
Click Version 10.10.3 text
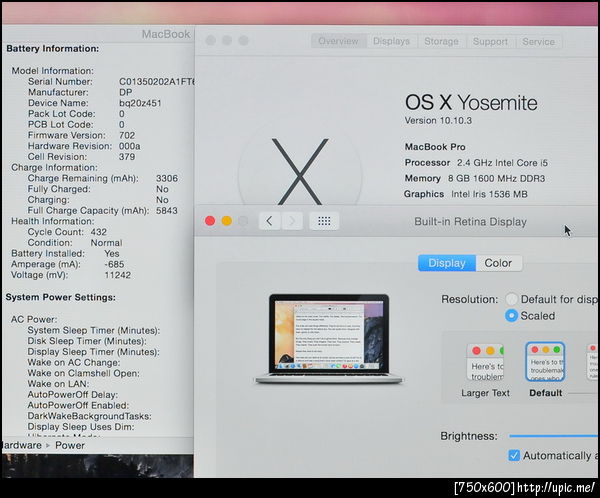(x=438, y=121)
